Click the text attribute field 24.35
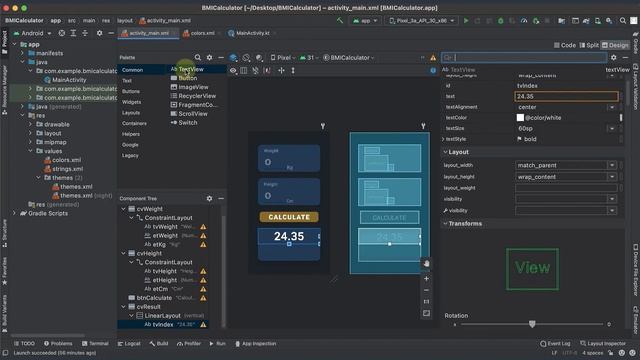The image size is (640, 360). [566, 96]
